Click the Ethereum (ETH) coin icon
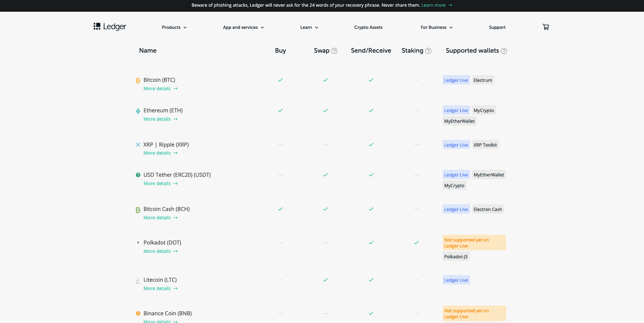Screen dimensions: 644x323 coord(138,111)
